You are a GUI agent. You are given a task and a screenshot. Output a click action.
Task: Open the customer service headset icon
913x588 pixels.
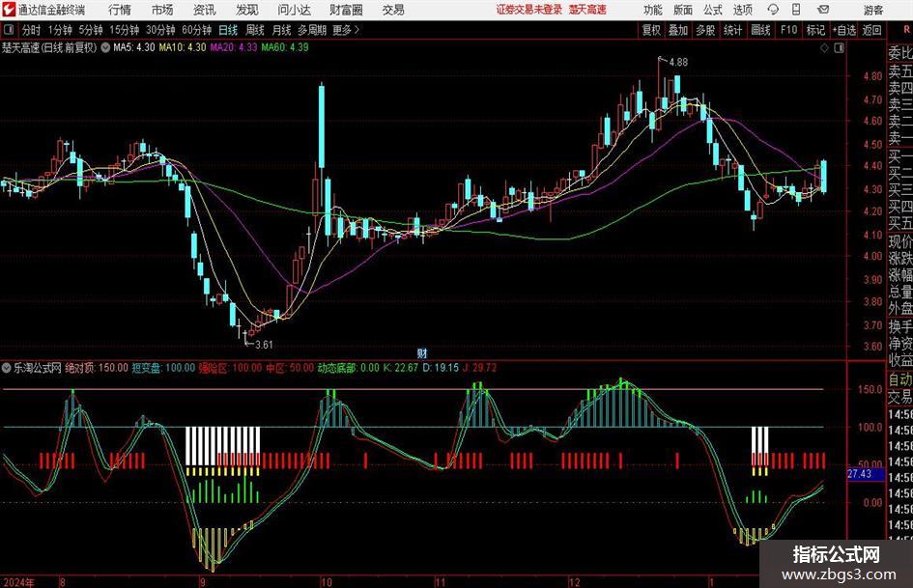(x=773, y=10)
